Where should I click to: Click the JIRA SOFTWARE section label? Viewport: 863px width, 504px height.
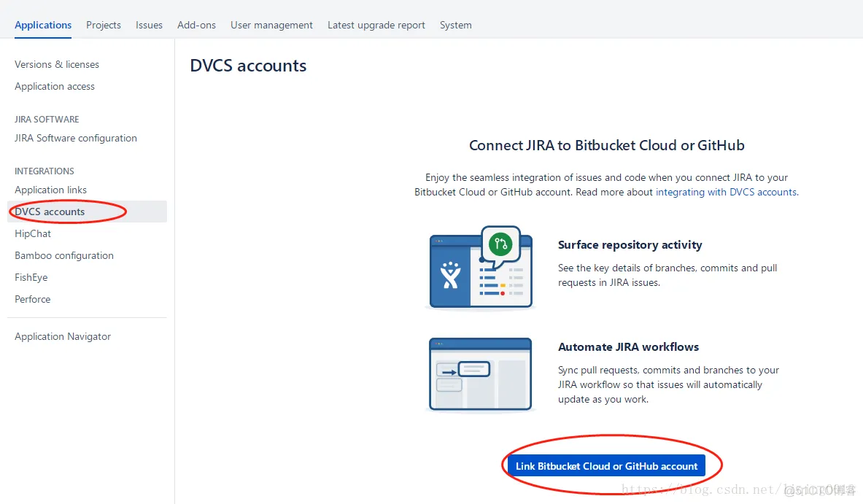(x=47, y=120)
